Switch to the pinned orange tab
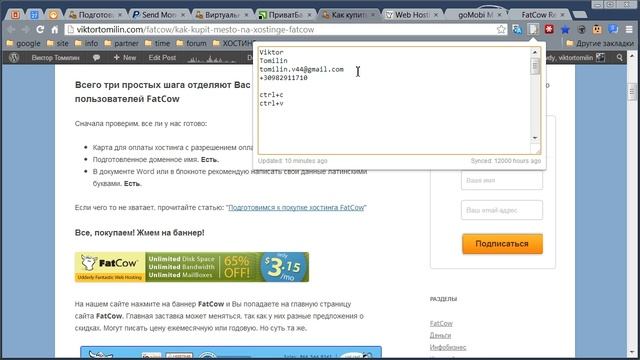The height and width of the screenshot is (360, 640). pos(53,15)
